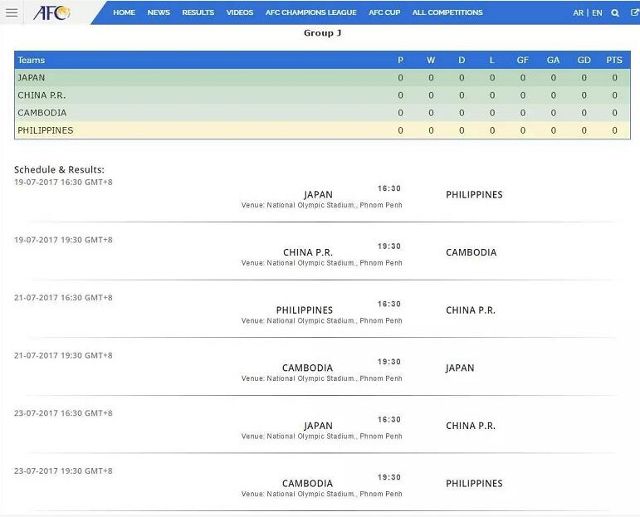This screenshot has height=517, width=640.
Task: Click JAPAN in the Japan vs Philippines match
Action: click(318, 195)
